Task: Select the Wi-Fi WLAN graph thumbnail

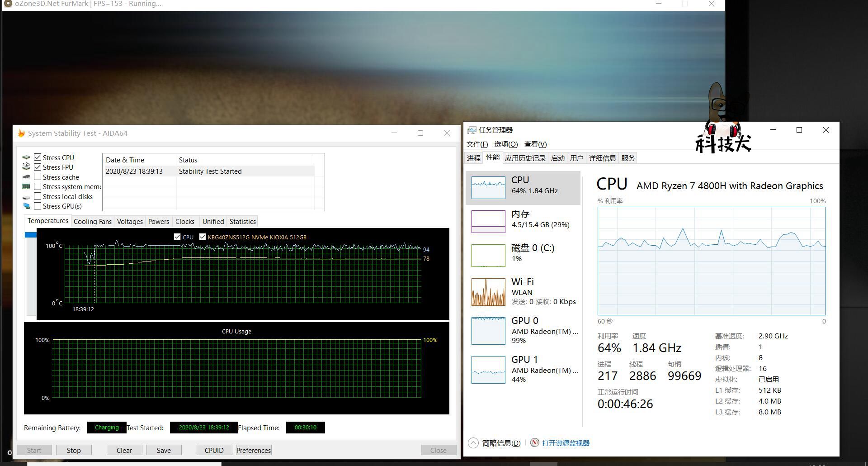Action: tap(488, 292)
